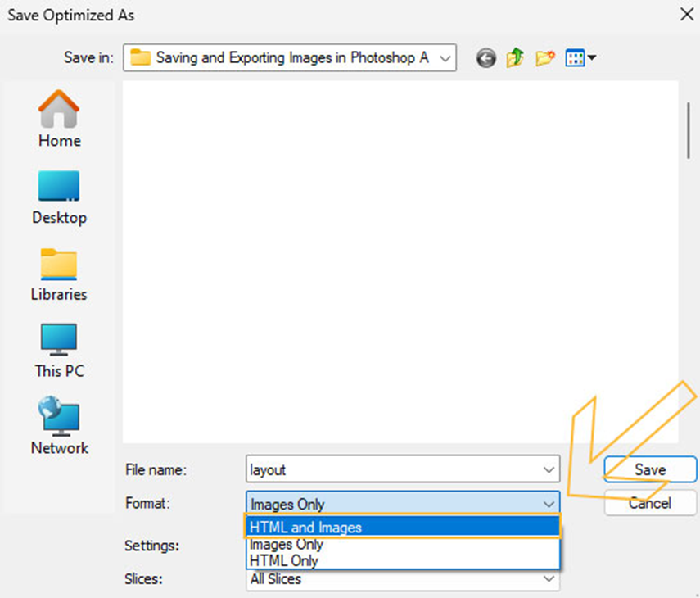Create a new folder using toolbar icon
The image size is (700, 598).
point(544,58)
